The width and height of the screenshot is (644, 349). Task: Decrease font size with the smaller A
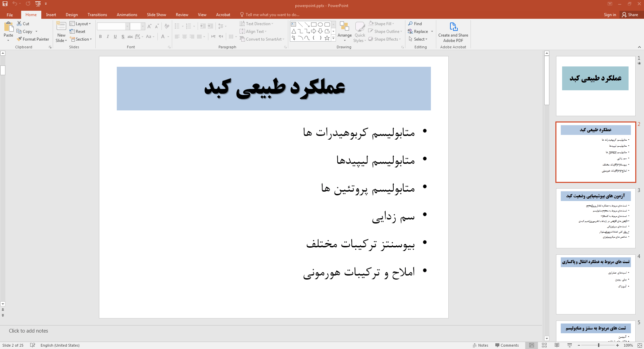click(x=157, y=26)
